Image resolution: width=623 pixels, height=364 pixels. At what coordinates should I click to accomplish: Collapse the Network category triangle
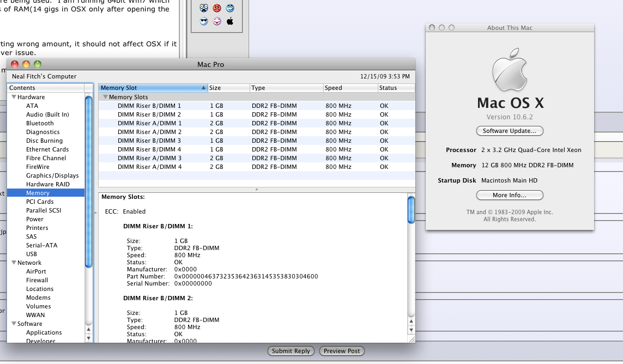(x=14, y=263)
